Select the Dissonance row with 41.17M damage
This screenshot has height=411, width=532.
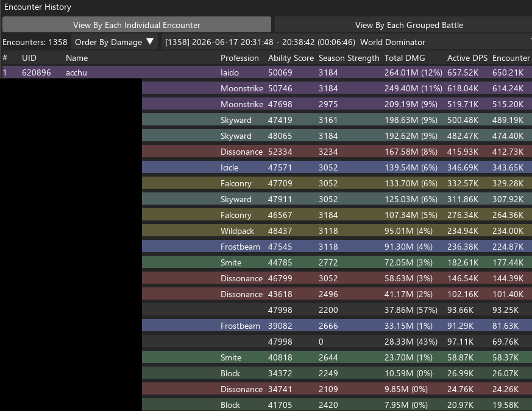coord(337,294)
